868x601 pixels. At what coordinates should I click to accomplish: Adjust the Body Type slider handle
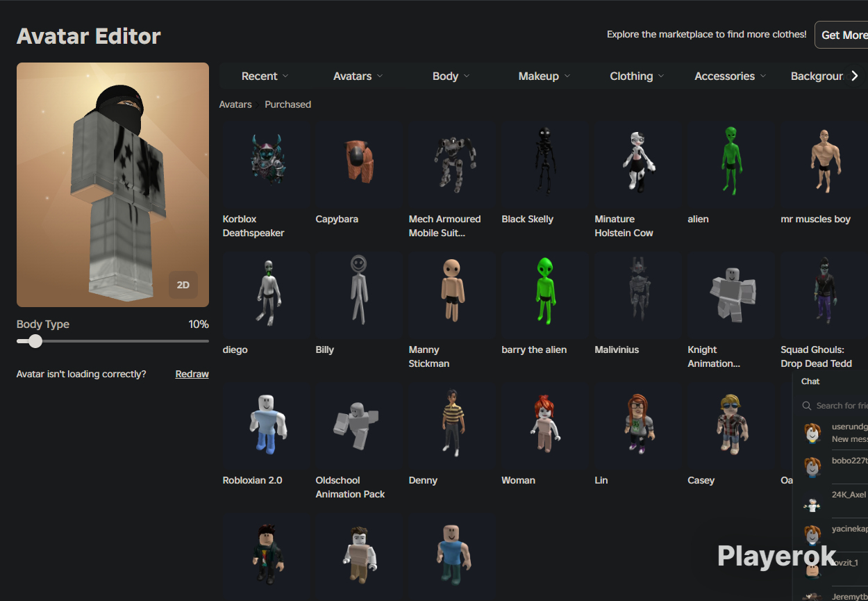35,341
